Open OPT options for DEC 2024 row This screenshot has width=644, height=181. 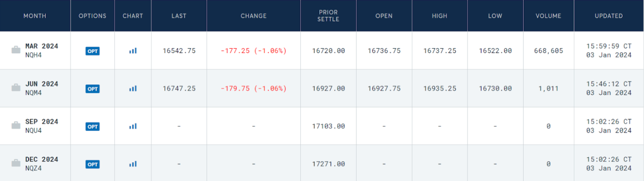tap(93, 164)
